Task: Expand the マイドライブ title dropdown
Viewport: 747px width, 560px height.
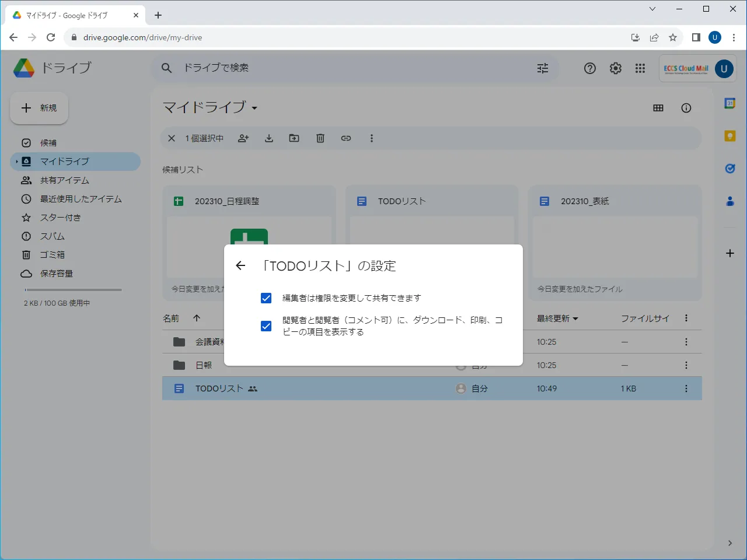Action: (x=254, y=108)
